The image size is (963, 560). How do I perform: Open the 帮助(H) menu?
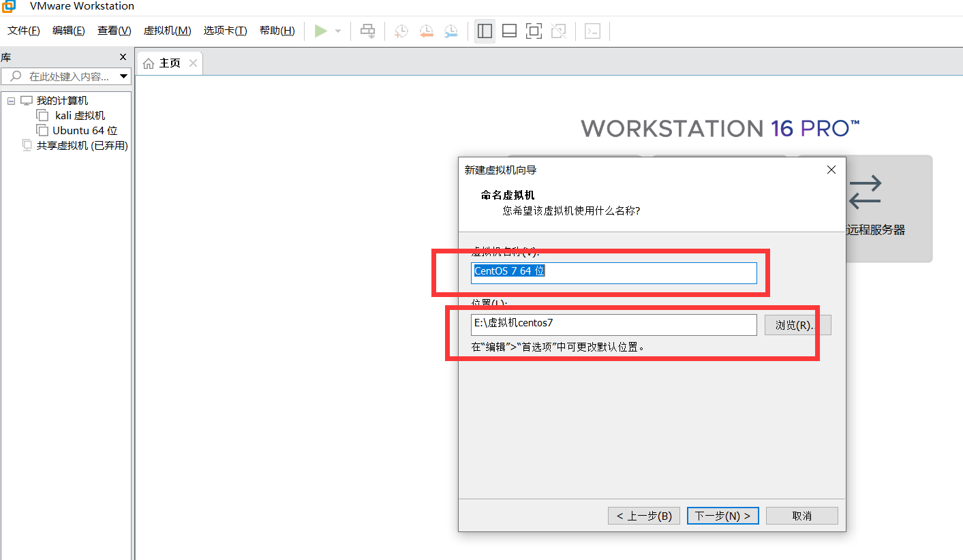(277, 31)
